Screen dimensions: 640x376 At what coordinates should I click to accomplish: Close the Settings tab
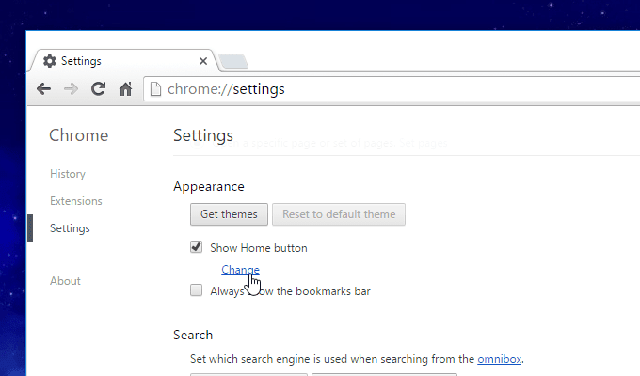pos(203,61)
